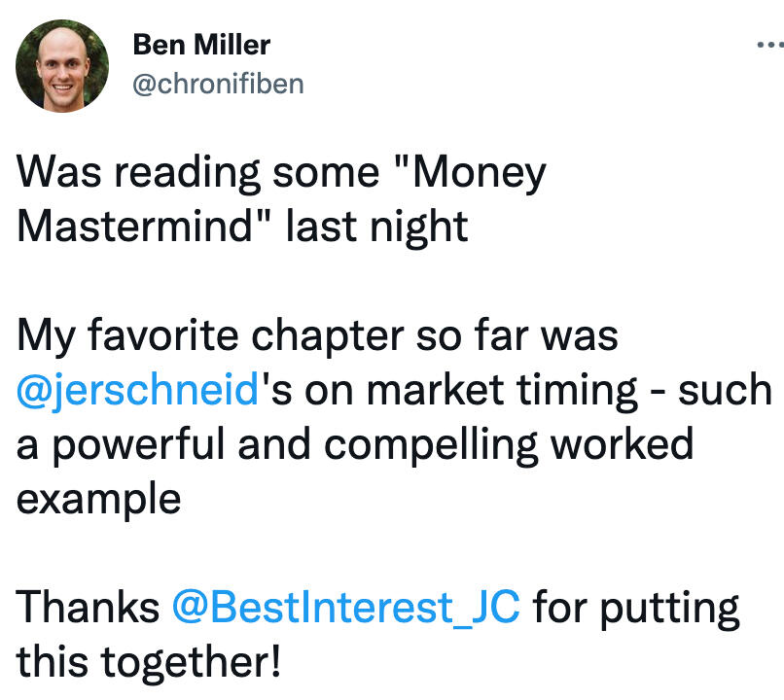Viewport: 784px width, 700px height.
Task: Click the @chronifiben handle
Action: coord(218,84)
